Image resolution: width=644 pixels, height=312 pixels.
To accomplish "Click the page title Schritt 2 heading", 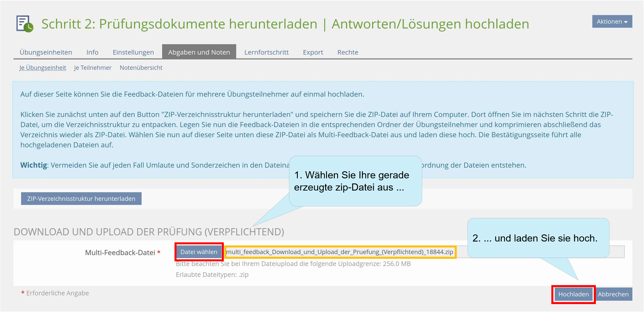I will (285, 24).
